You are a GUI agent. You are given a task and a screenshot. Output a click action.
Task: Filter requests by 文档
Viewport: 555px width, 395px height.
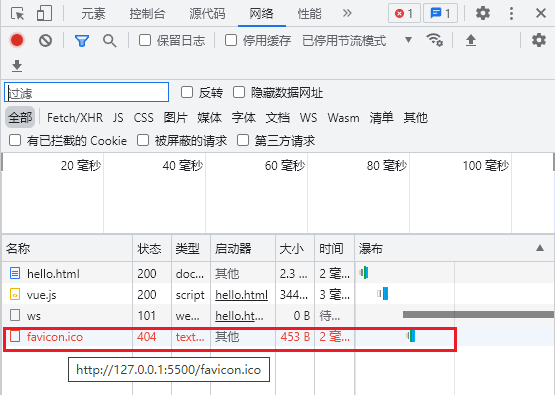click(x=278, y=118)
